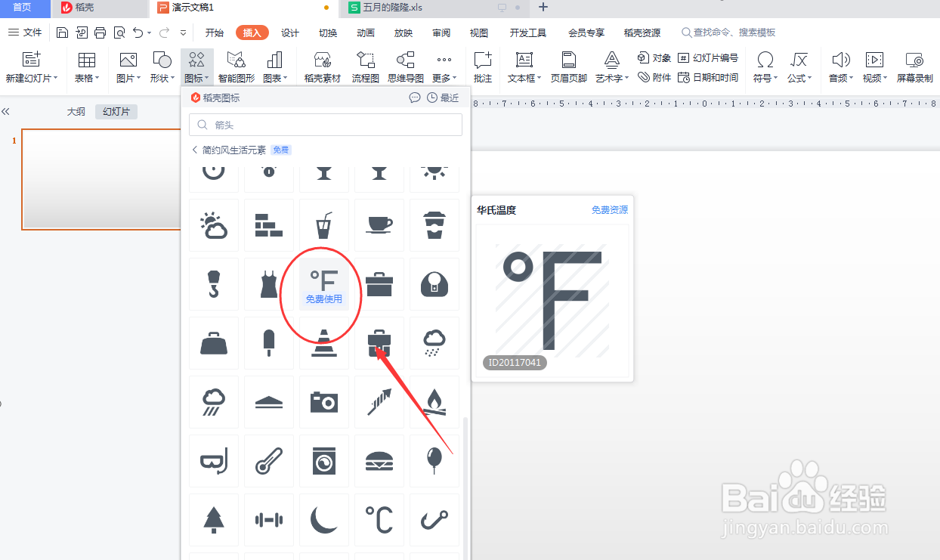
Task: Switch to the 动画 ribbon tab
Action: point(366,32)
